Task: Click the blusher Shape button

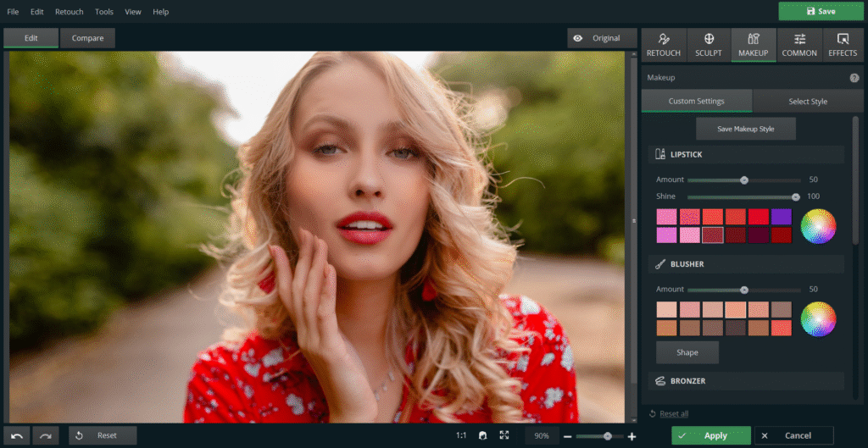Action: pos(687,352)
